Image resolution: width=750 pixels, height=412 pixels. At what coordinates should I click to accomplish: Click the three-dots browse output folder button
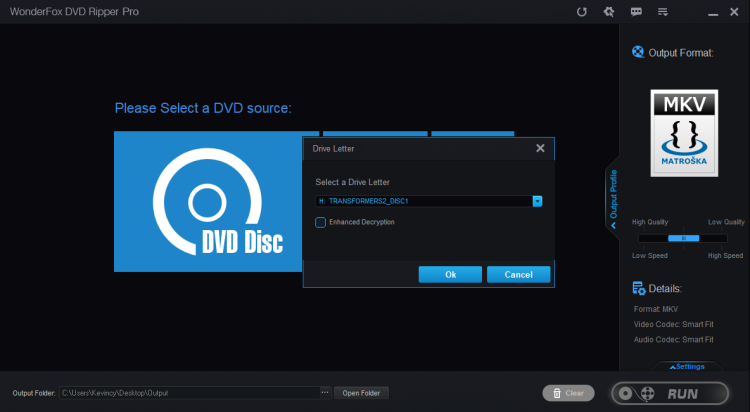coord(324,393)
